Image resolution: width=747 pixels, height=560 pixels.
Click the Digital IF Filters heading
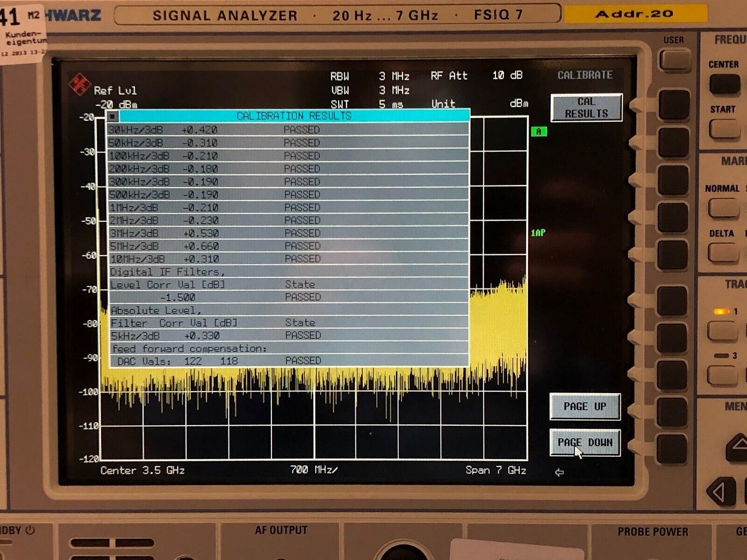pos(168,272)
